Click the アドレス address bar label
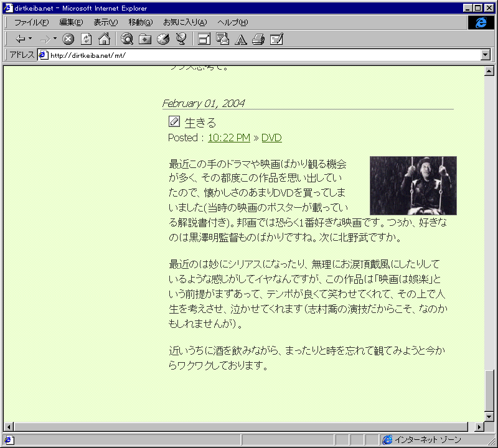Screen dimensions: 498x448 [22, 55]
